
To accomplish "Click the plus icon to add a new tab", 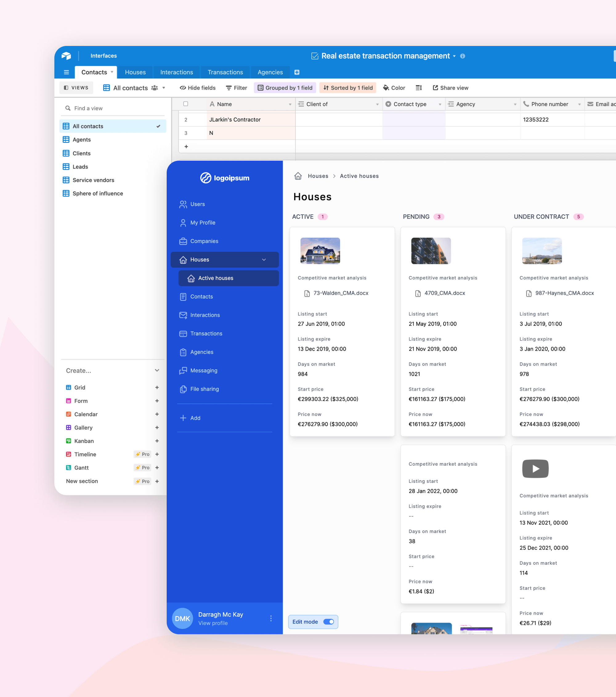I will tap(296, 72).
